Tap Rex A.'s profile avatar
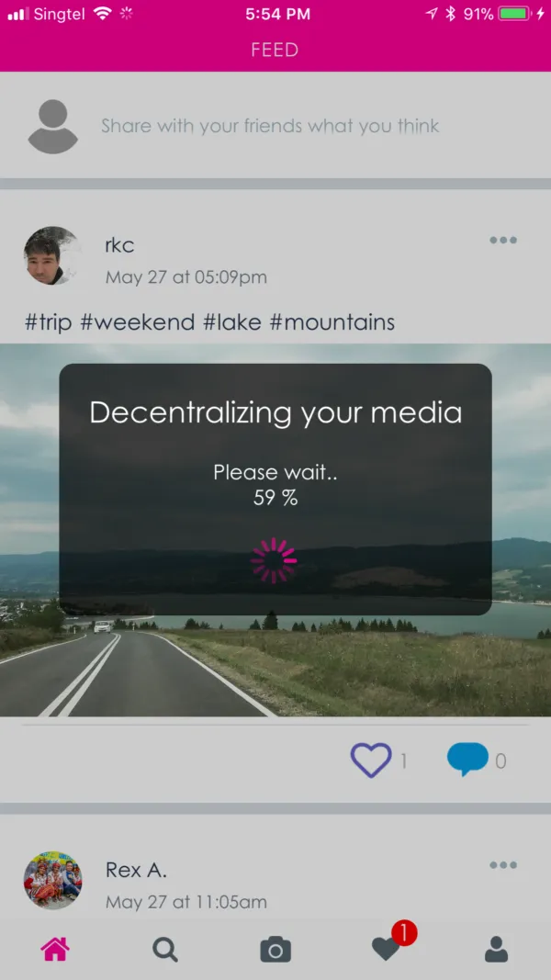The width and height of the screenshot is (551, 980). pos(52,880)
